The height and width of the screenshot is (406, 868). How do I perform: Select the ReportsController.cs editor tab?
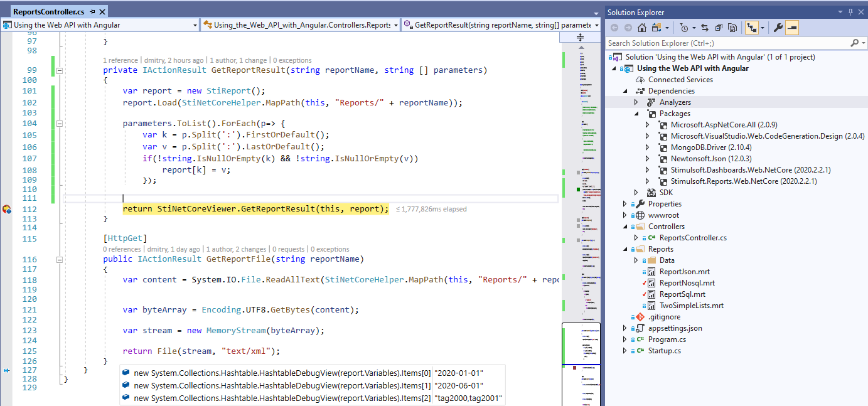click(49, 12)
